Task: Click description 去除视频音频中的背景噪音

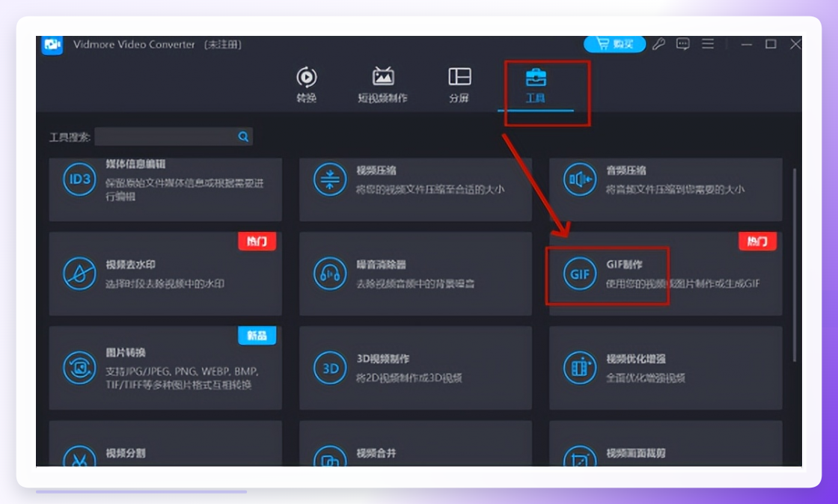Action: (415, 283)
